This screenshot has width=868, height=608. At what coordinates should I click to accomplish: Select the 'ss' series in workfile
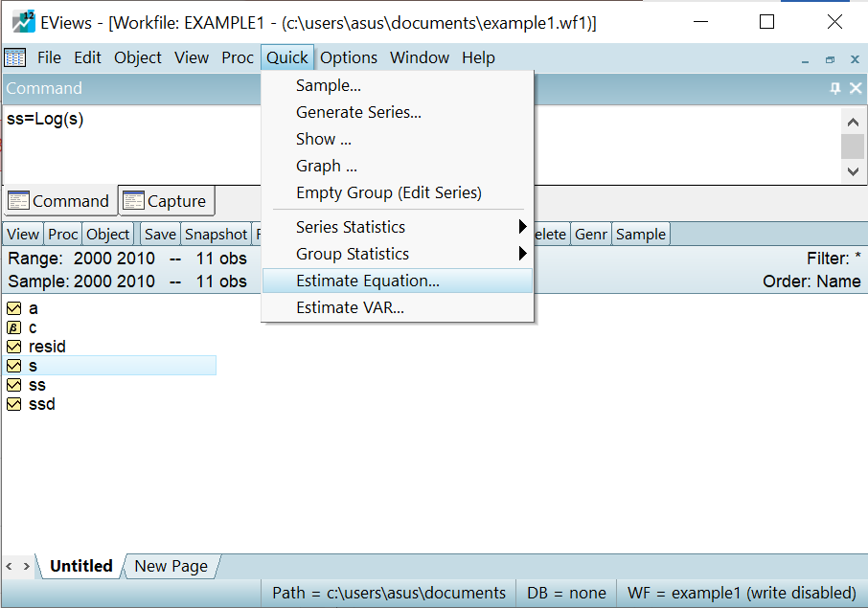coord(37,385)
